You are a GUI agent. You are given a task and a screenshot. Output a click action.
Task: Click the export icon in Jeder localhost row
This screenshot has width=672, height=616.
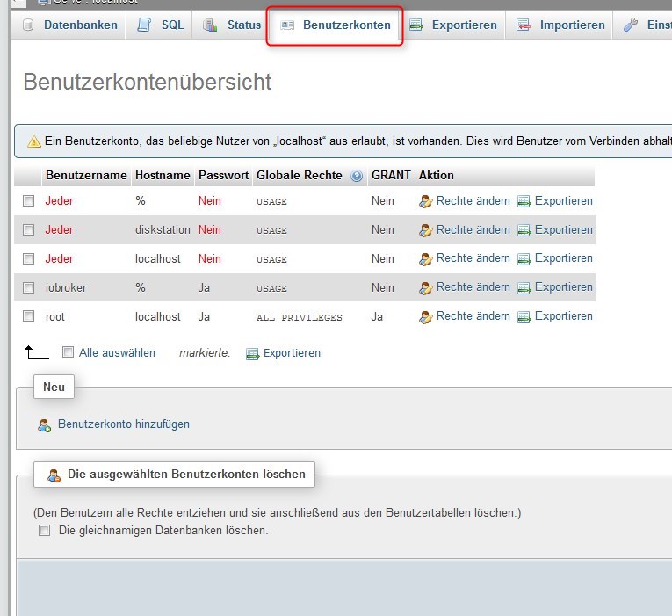click(524, 259)
